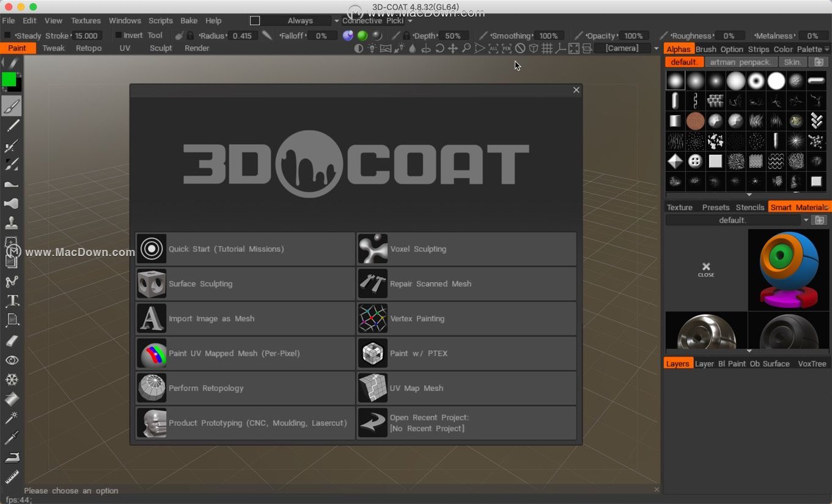Expand the Smart Materials panel bottom arrow
Image resolution: width=832 pixels, height=504 pixels.
point(749,351)
